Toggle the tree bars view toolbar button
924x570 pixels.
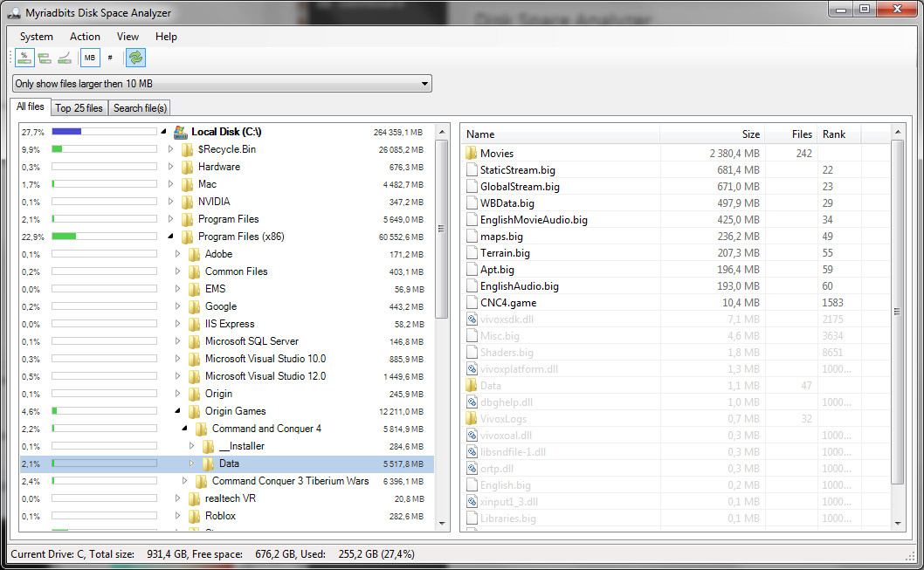45,58
